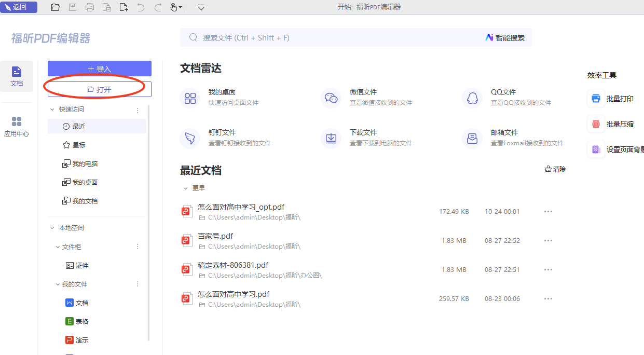Open the 下载文件 card

tap(366, 138)
